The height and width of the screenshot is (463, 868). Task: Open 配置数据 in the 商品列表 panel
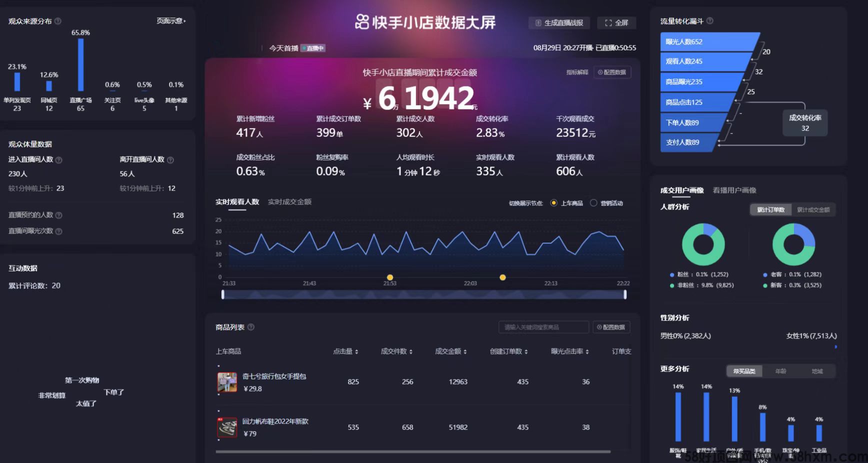pos(611,327)
